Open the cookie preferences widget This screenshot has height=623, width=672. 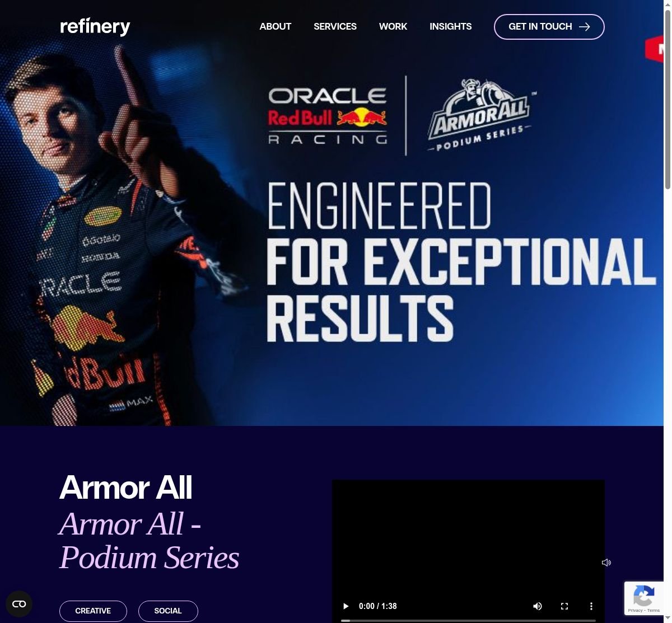pyautogui.click(x=19, y=604)
